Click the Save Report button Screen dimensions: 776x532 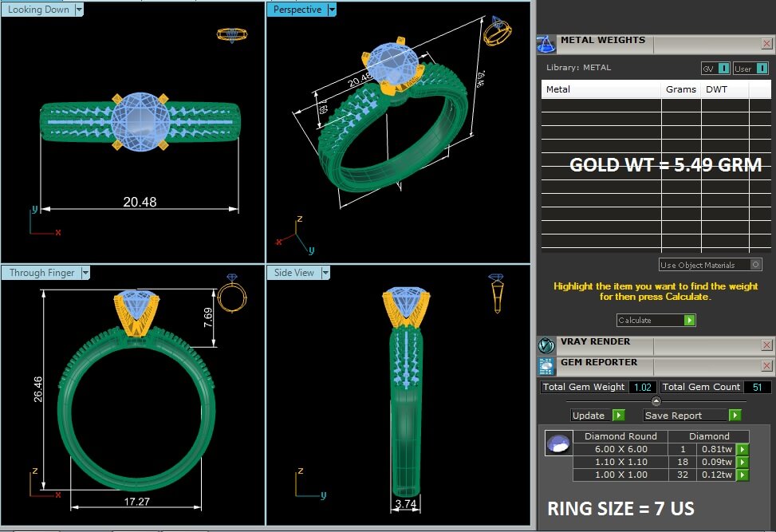pyautogui.click(x=692, y=416)
